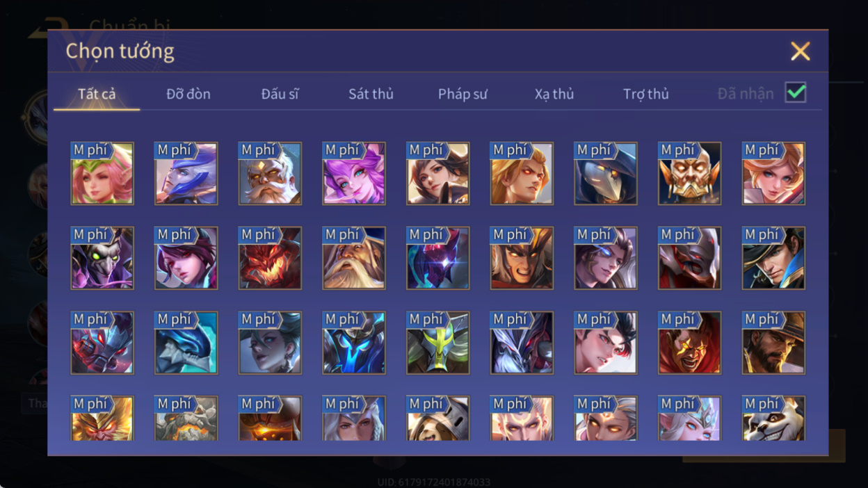Pick the blue shark creature hero
The width and height of the screenshot is (868, 488).
point(186,343)
